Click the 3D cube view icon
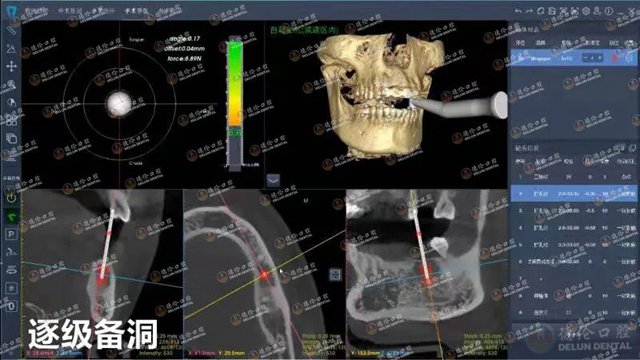 11,138
